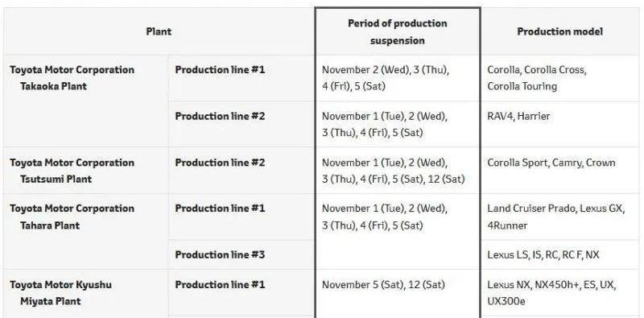The width and height of the screenshot is (644, 318).
Task: Click Tahara Plant Production line #3 cell
Action: (x=242, y=254)
